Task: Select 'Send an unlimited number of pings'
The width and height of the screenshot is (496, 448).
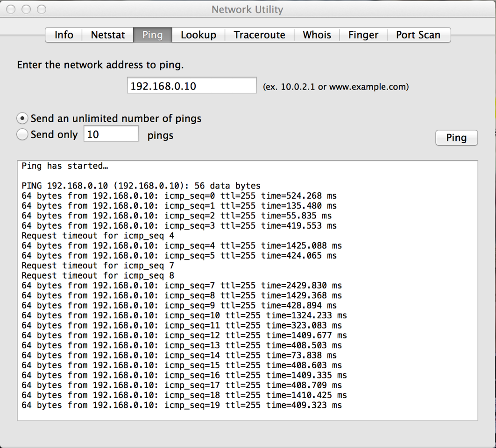Action: [x=109, y=119]
